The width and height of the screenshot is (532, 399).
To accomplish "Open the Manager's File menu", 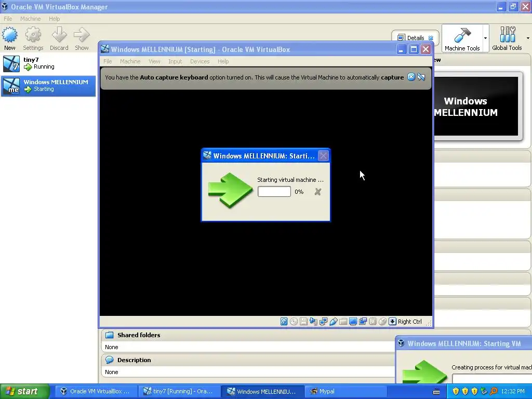I will [8, 19].
